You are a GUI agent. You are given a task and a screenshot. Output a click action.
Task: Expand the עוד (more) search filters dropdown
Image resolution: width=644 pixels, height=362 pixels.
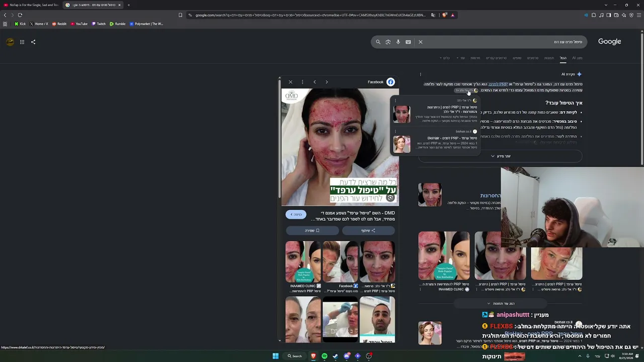pyautogui.click(x=461, y=58)
